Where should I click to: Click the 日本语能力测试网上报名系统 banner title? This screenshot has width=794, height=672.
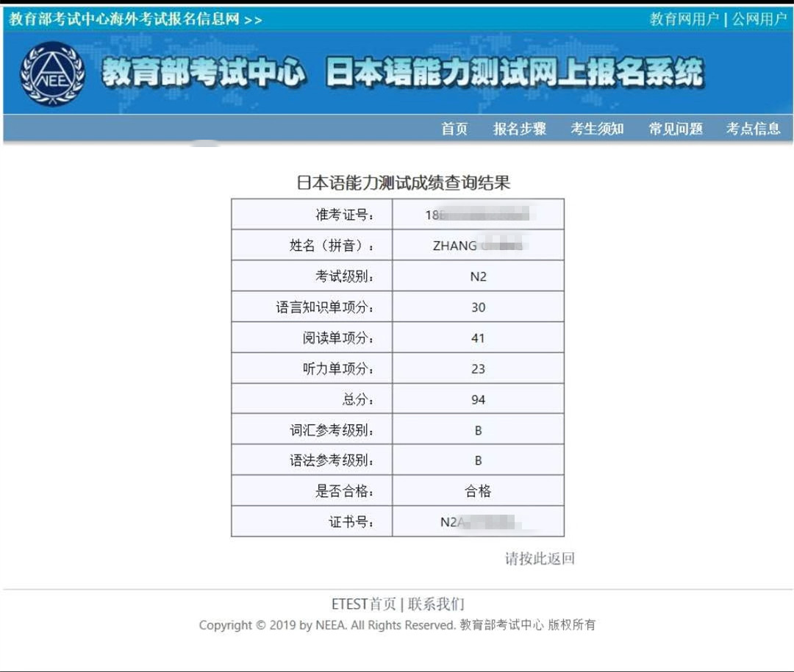pos(513,74)
